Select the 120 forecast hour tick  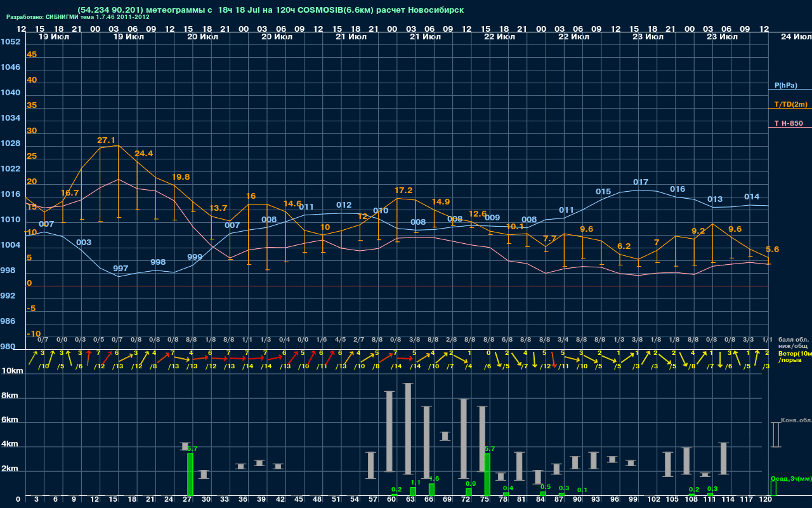click(766, 500)
